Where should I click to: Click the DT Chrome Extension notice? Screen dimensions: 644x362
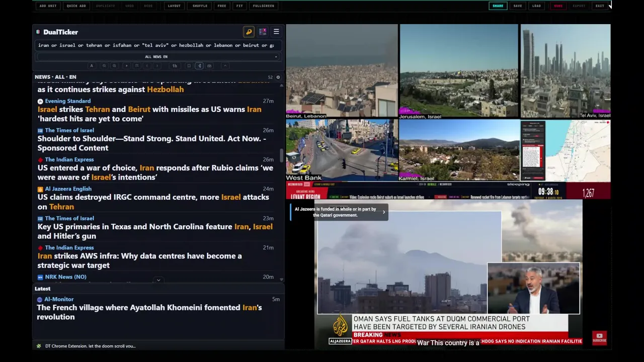click(90, 346)
